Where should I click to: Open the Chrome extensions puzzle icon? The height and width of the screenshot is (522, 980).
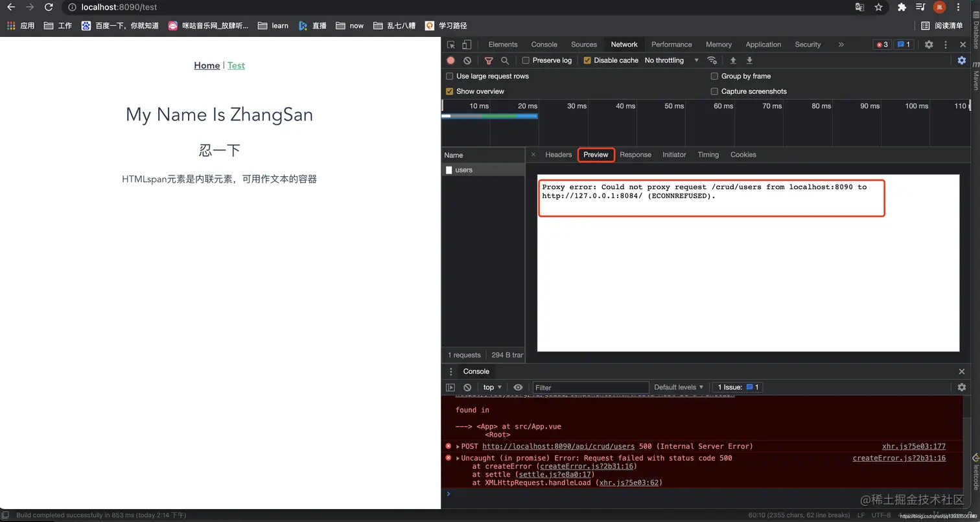902,7
